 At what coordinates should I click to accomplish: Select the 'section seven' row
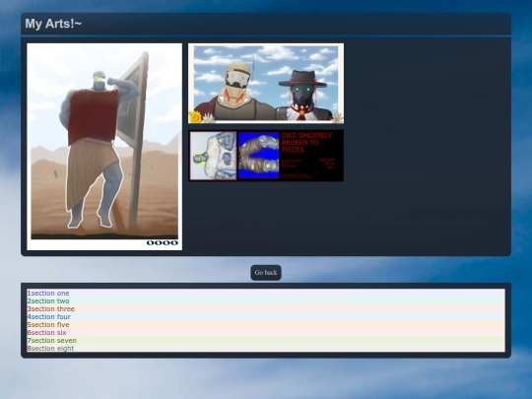coord(266,340)
